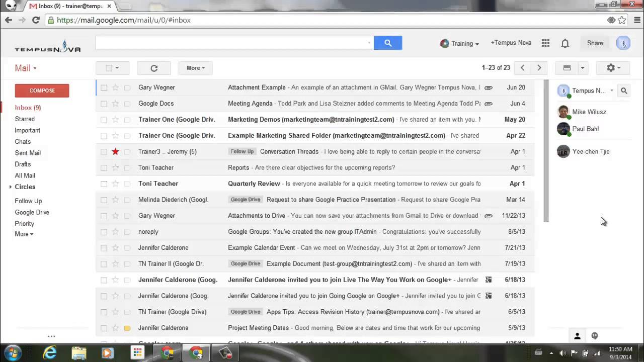Click the Tempus Nova logo
The height and width of the screenshot is (362, 644).
[x=47, y=46]
